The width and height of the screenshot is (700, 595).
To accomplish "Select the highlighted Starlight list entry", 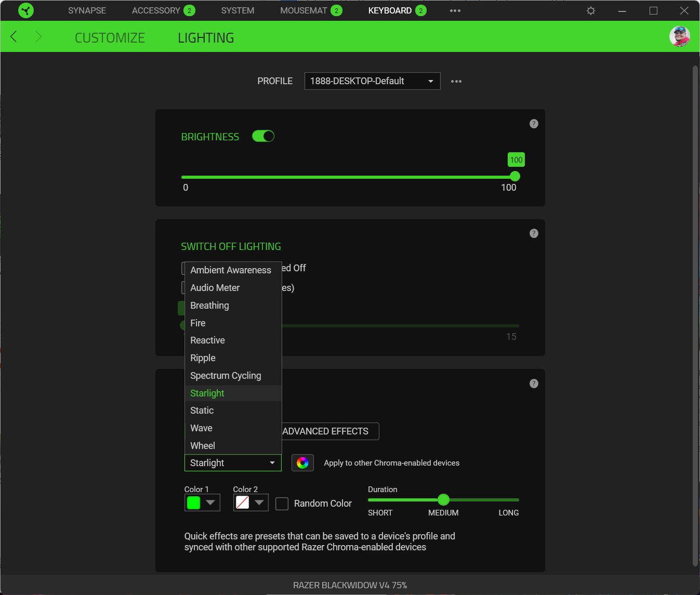I will click(x=233, y=393).
